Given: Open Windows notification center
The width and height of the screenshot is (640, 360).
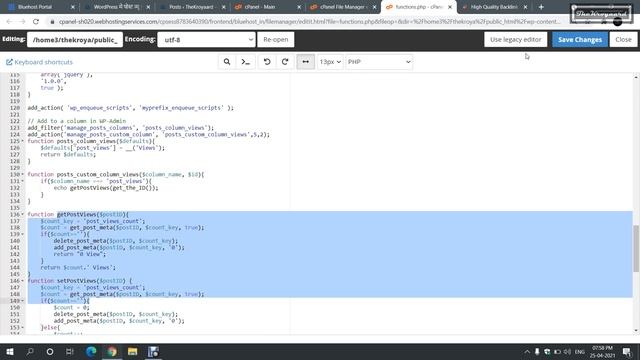Looking at the screenshot, I should pyautogui.click(x=627, y=351).
